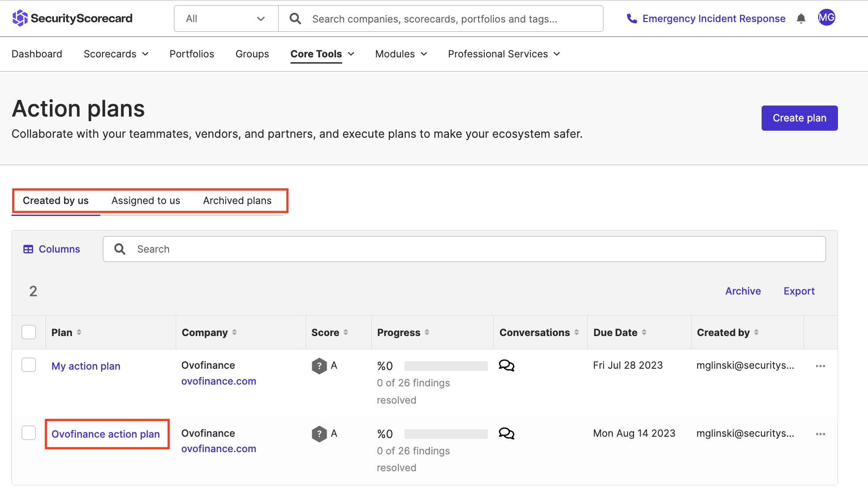Click the plan count 2
868x499 pixels.
point(33,291)
